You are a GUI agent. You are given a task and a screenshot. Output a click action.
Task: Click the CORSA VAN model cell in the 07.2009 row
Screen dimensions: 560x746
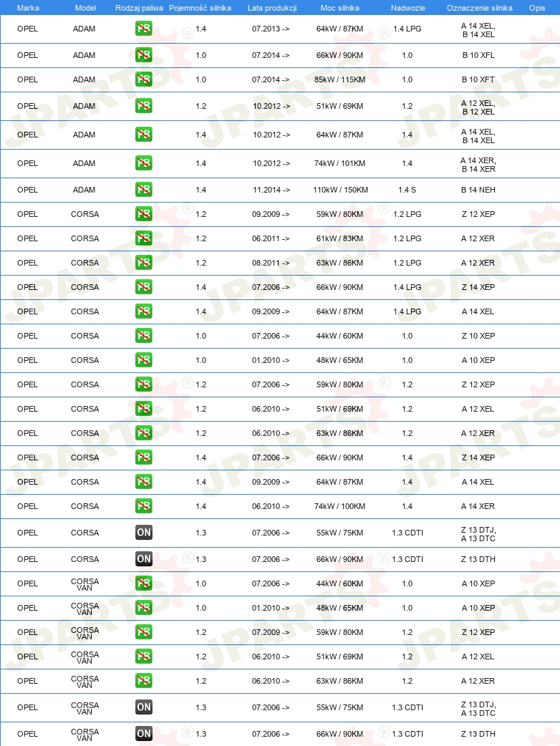coord(85,633)
